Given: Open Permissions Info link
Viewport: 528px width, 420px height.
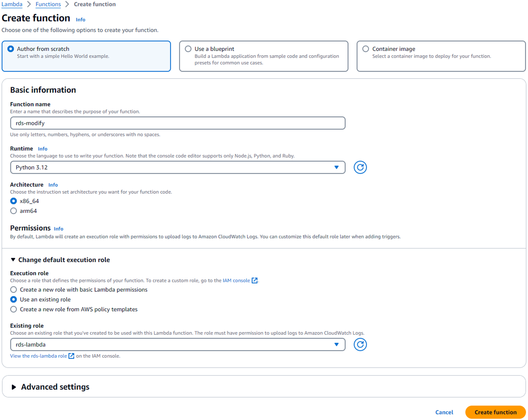Looking at the screenshot, I should pos(58,229).
